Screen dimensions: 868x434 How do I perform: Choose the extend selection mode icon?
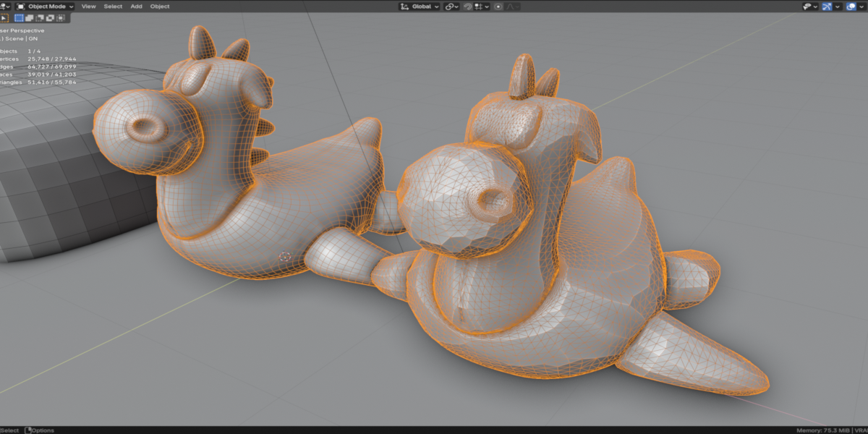pyautogui.click(x=30, y=18)
